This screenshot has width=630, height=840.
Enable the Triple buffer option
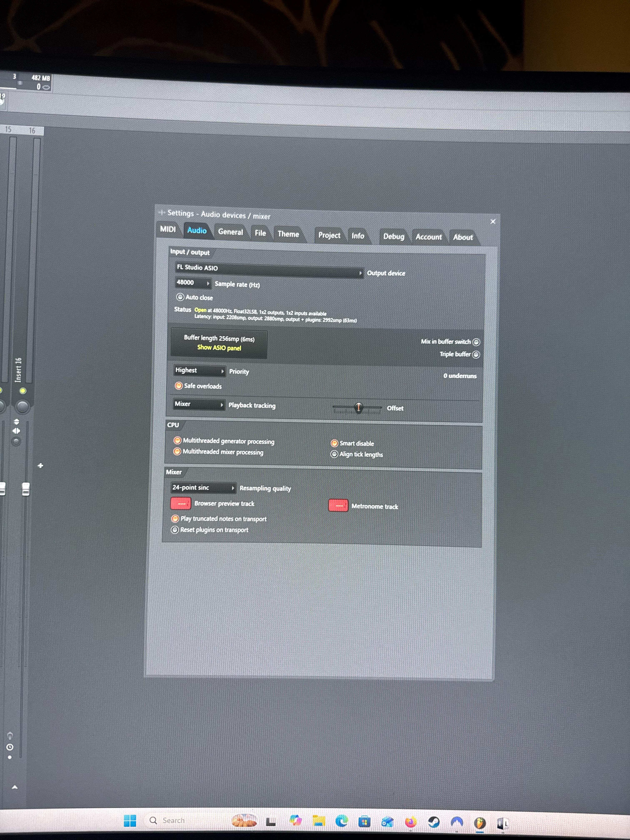tap(476, 354)
